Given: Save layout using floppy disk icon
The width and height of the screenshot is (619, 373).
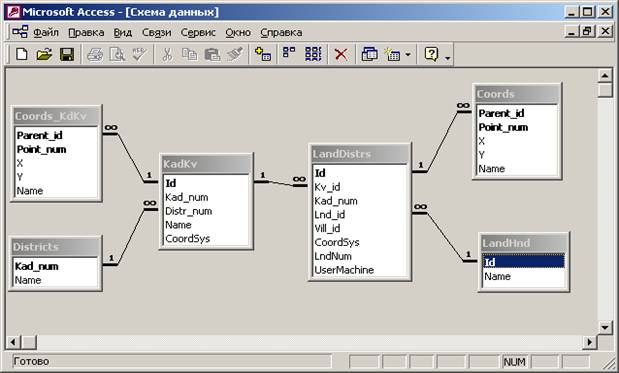Looking at the screenshot, I should tap(67, 54).
